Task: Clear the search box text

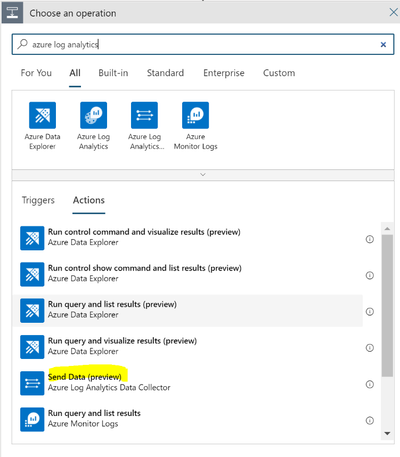Action: point(383,44)
